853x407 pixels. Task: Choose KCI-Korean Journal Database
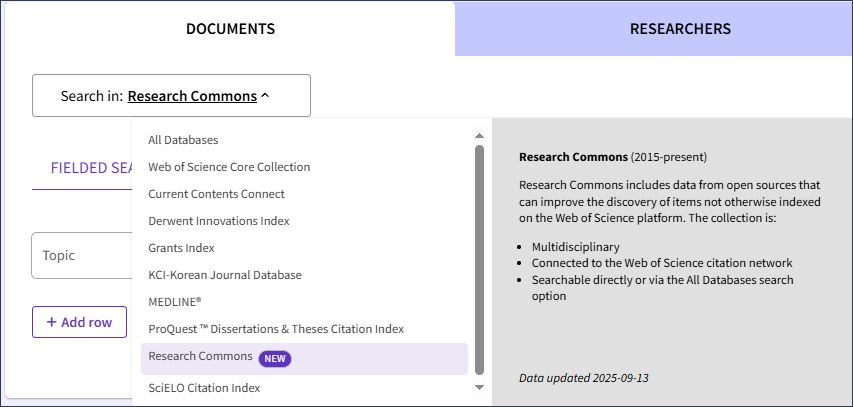(x=224, y=275)
